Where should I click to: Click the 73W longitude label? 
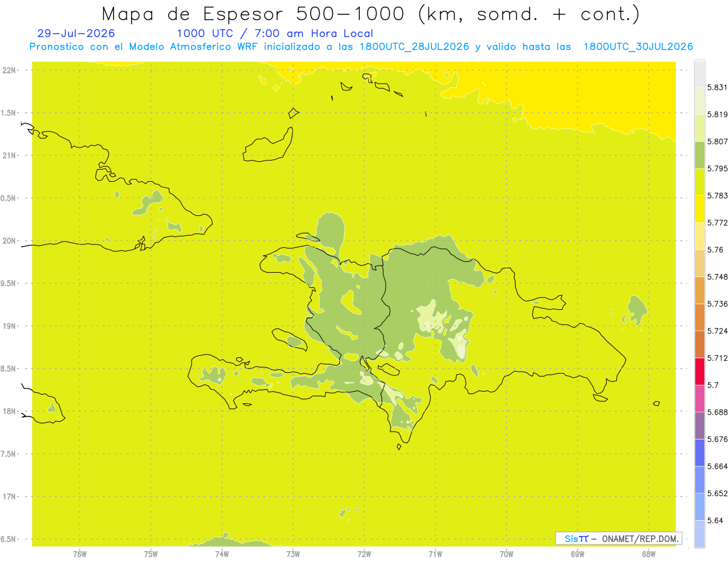coord(293,554)
